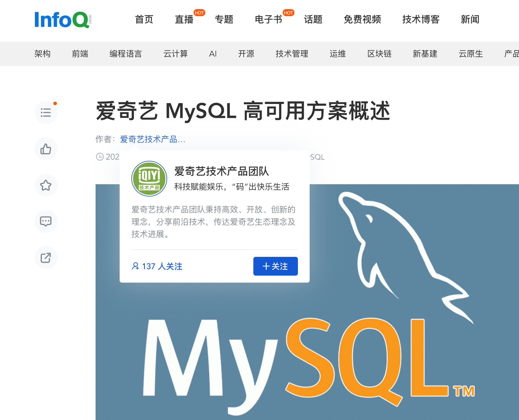Open the 首页 menu item
This screenshot has width=519, height=420.
(143, 19)
